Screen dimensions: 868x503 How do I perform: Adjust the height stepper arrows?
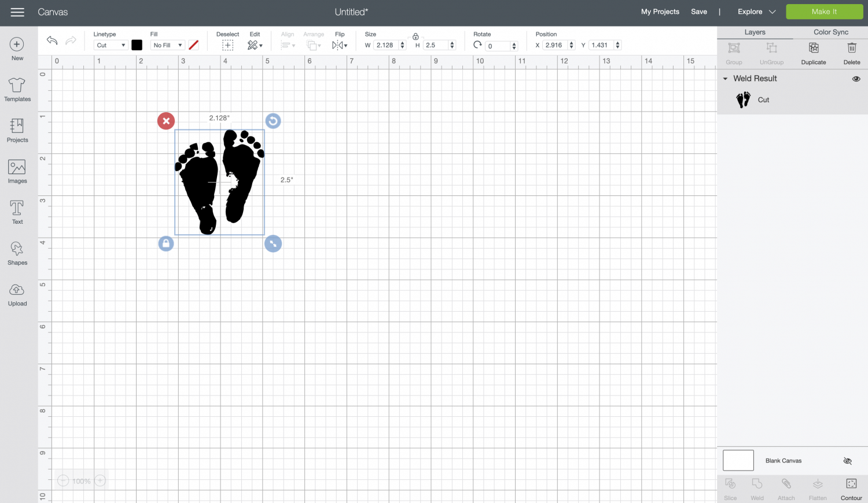452,45
